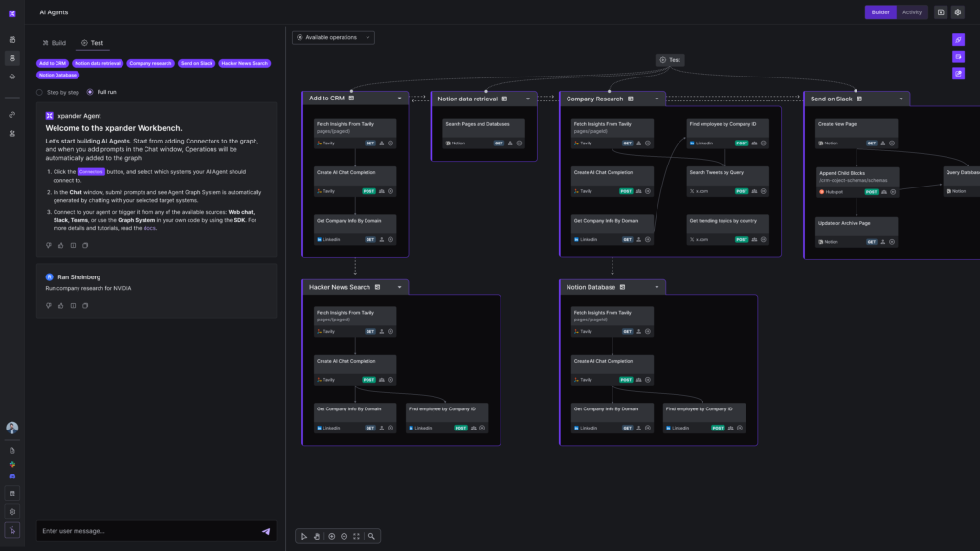
Task: Open the agents icon at top of left sidebar
Action: (11, 39)
